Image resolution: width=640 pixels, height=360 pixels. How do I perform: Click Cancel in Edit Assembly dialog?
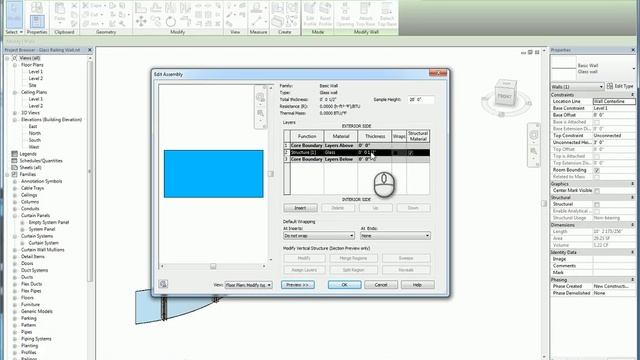(x=381, y=285)
